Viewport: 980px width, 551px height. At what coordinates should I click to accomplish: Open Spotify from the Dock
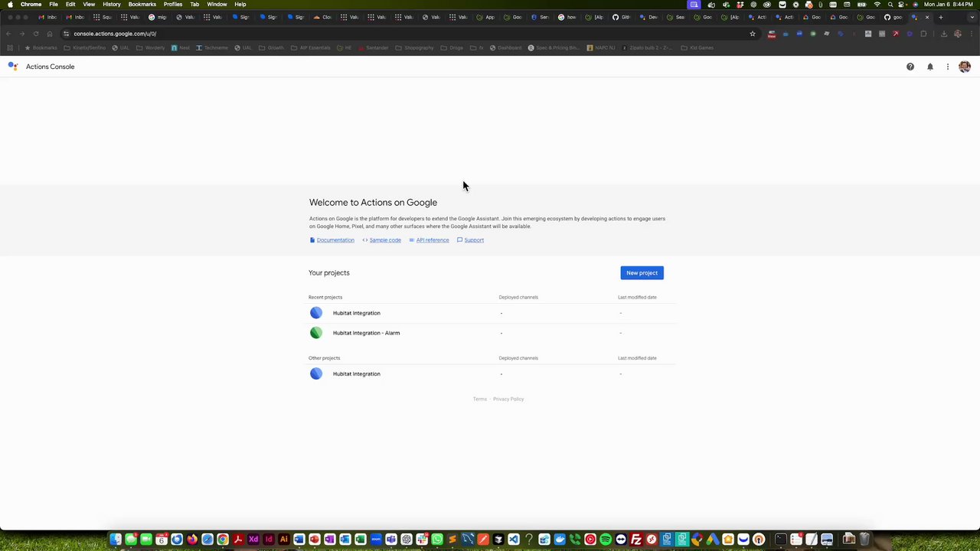(606, 540)
